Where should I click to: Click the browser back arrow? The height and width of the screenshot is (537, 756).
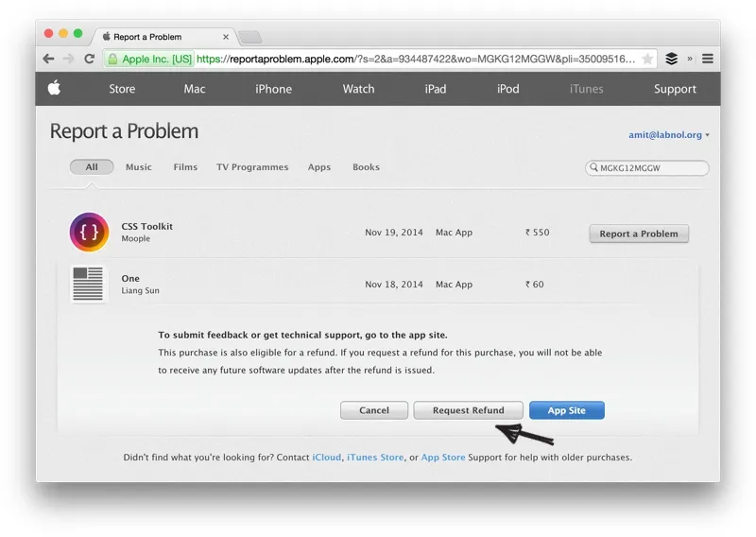pyautogui.click(x=48, y=59)
